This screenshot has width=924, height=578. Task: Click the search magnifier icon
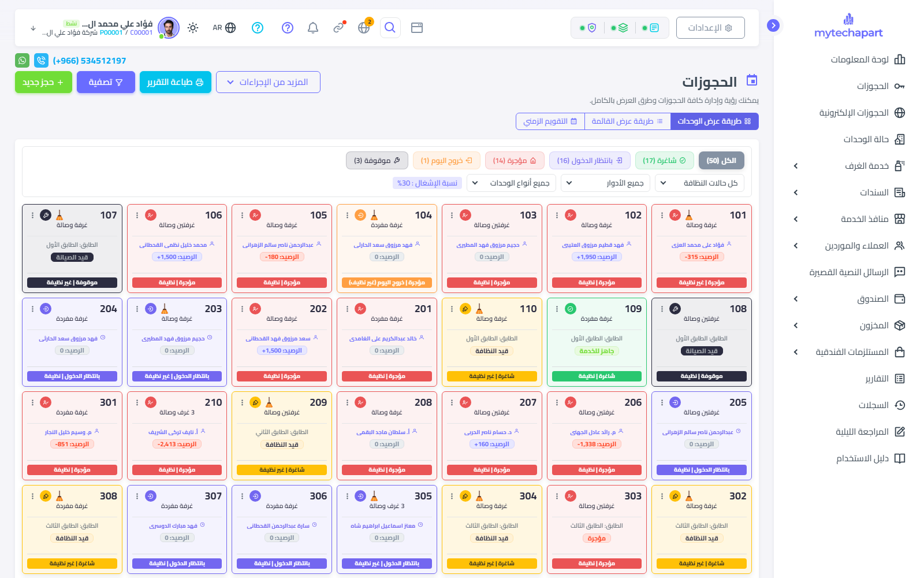(390, 28)
